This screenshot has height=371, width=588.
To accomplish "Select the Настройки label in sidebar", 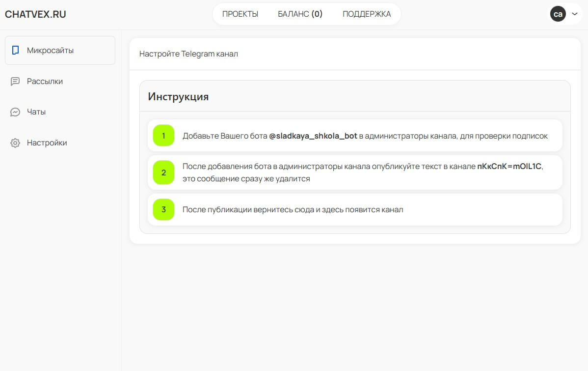I will pyautogui.click(x=47, y=143).
